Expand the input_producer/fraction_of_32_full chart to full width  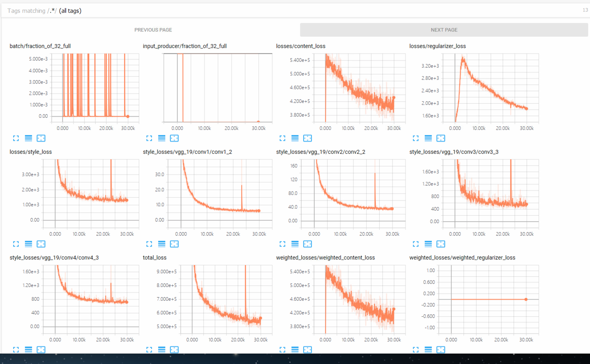pos(149,138)
